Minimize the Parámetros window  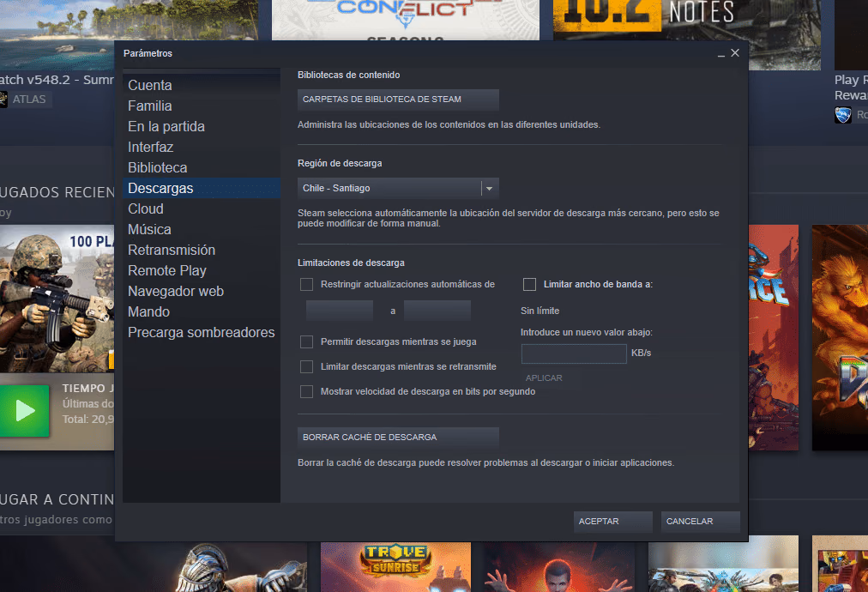point(720,54)
